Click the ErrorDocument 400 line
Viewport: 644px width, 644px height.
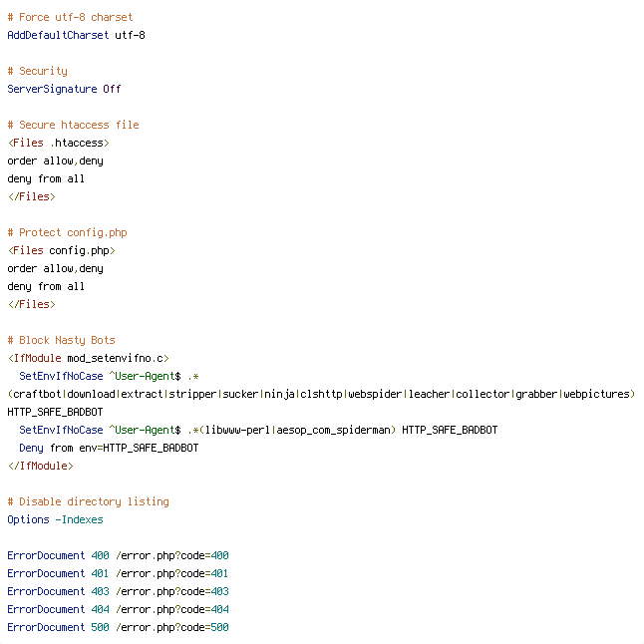[118, 555]
